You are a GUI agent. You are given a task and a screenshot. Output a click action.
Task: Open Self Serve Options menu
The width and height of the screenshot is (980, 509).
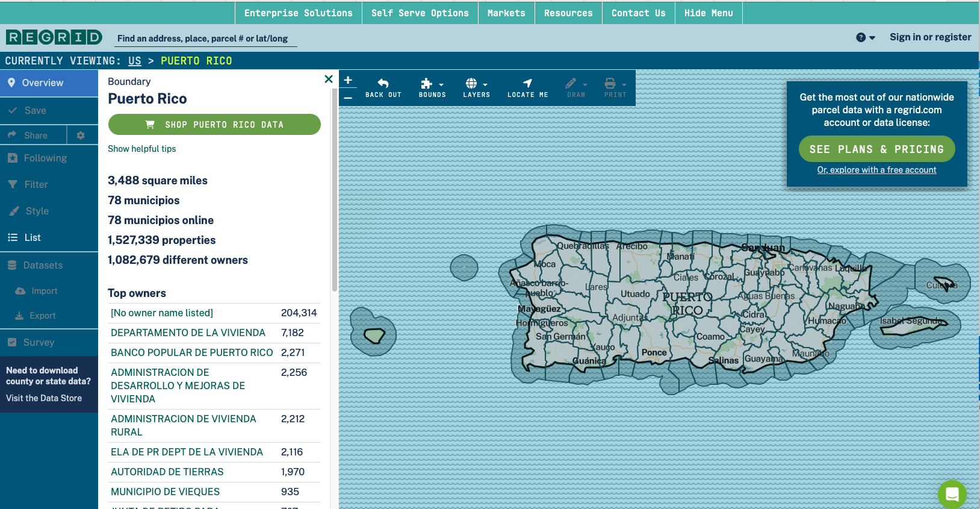pyautogui.click(x=420, y=13)
